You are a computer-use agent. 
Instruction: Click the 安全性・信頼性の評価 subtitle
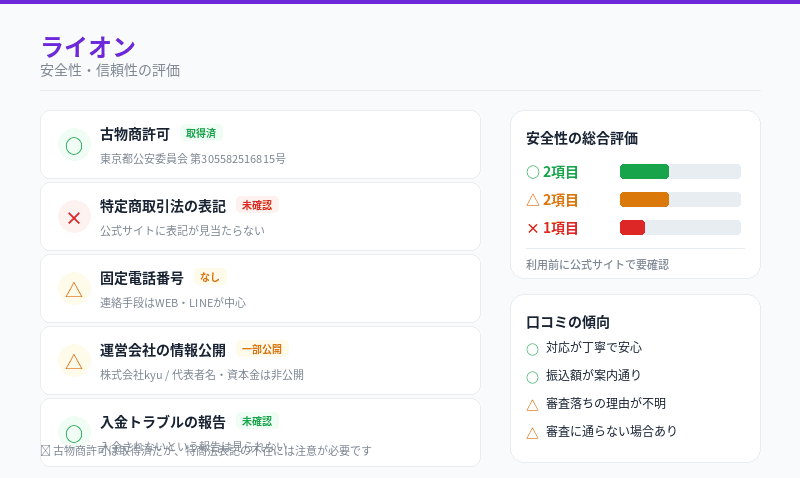click(110, 70)
